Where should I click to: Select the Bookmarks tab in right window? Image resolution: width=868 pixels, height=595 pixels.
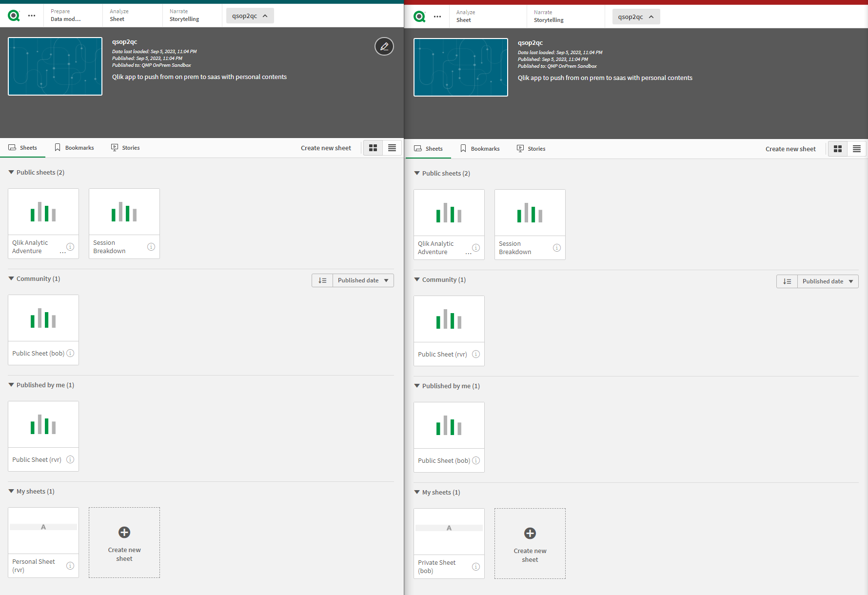click(480, 149)
